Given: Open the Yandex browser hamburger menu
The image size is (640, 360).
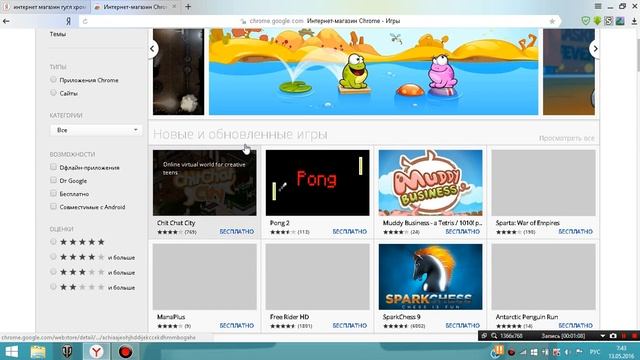Looking at the screenshot, I should click(598, 6).
